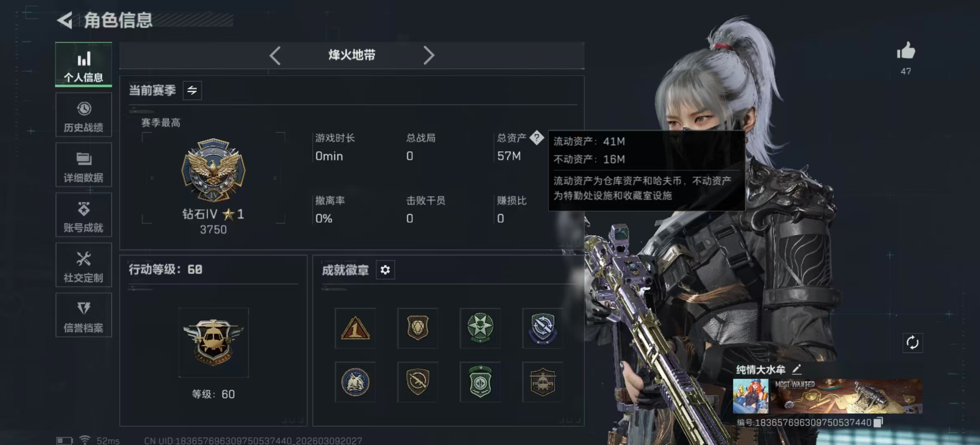980x445 pixels.
Task: Open the 信誉档案 section
Action: coord(83,315)
